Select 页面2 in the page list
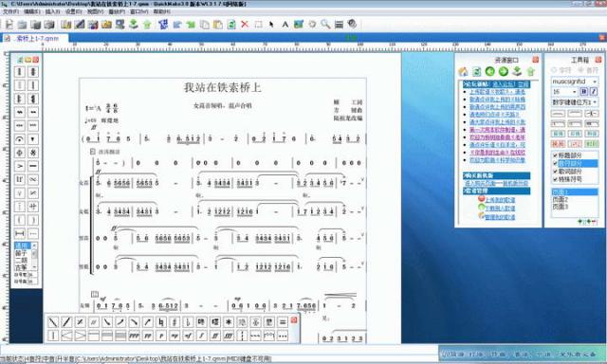 click(561, 200)
